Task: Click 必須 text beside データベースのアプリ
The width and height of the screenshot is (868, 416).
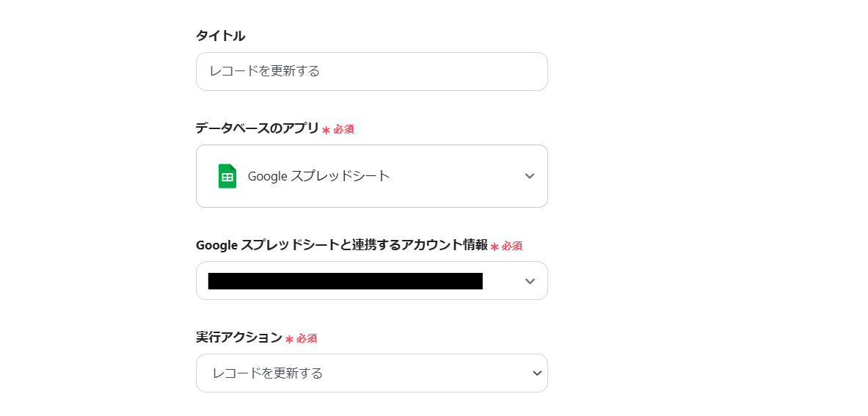Action: (x=344, y=129)
